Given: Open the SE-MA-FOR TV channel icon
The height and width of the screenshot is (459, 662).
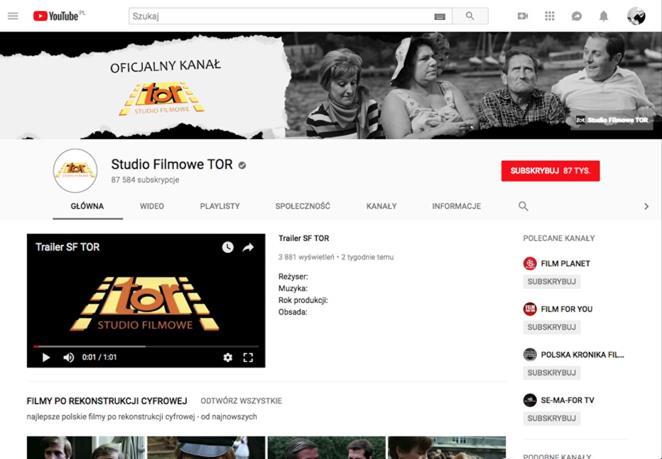Looking at the screenshot, I should 530,400.
